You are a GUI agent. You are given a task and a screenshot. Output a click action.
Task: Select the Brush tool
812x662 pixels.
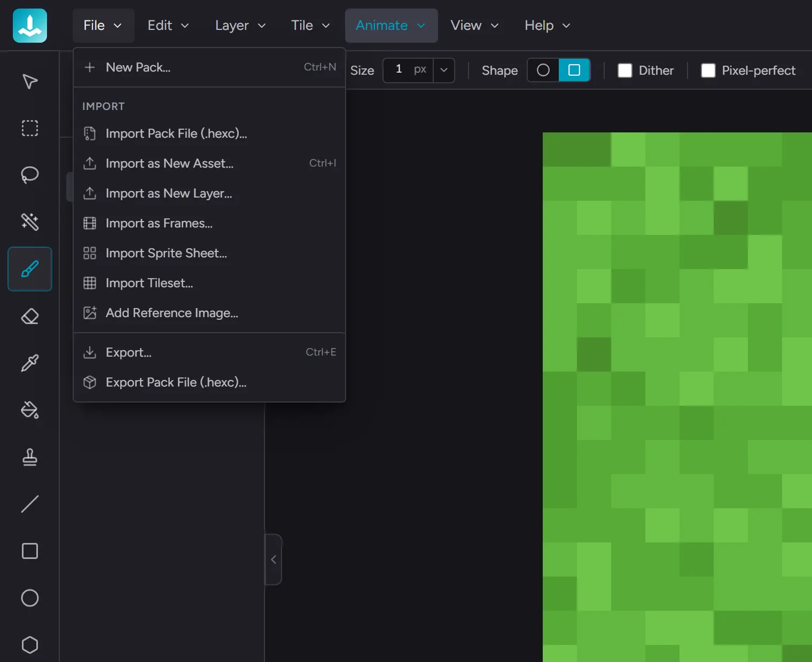pos(30,269)
